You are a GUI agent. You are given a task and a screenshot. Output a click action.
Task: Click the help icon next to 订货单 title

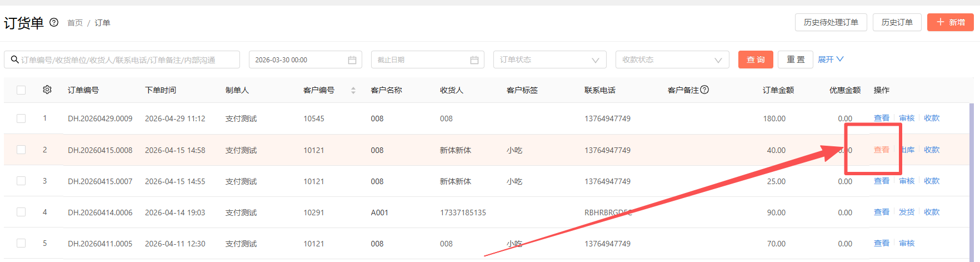tap(54, 22)
